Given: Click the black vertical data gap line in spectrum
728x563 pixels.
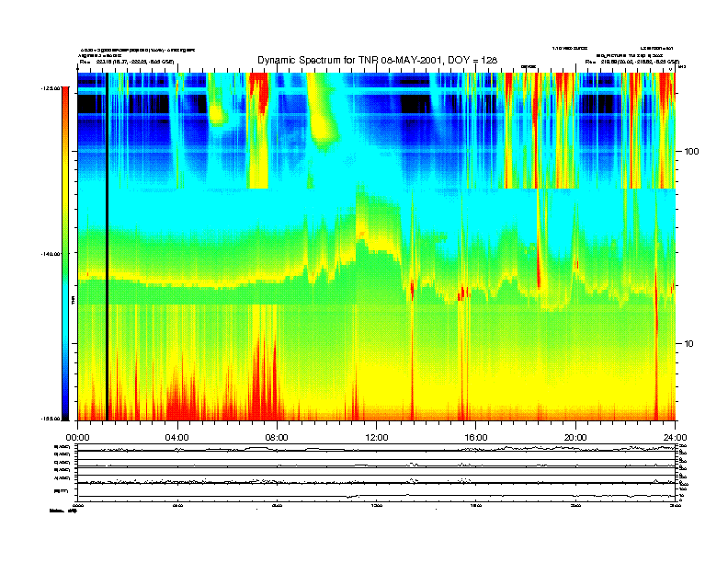Looking at the screenshot, I should pyautogui.click(x=107, y=247).
